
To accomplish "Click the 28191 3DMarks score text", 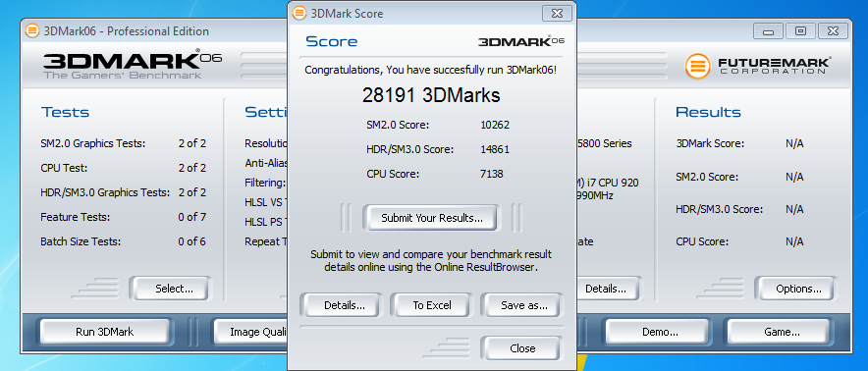I will pos(431,95).
